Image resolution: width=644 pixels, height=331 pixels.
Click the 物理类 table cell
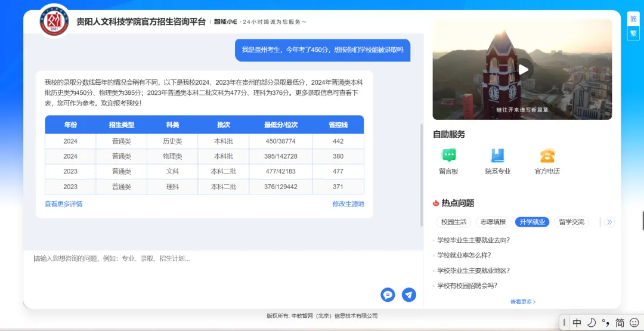tap(172, 156)
